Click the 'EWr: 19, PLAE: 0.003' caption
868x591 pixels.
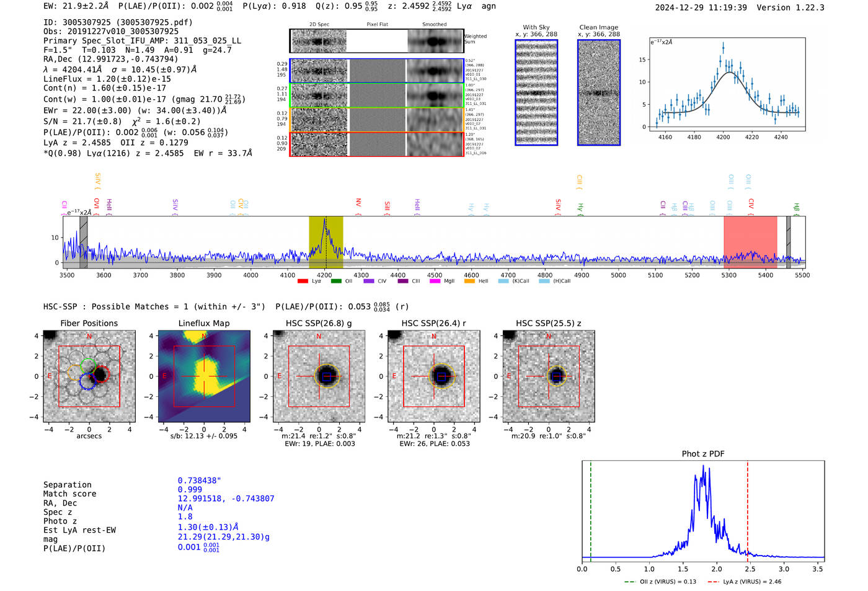[x=320, y=444]
